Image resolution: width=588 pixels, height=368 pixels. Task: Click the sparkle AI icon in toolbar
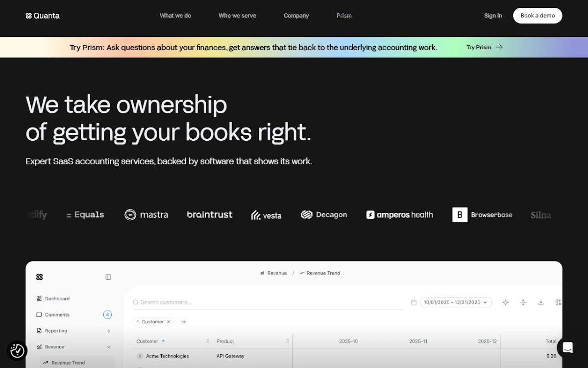[x=506, y=302]
